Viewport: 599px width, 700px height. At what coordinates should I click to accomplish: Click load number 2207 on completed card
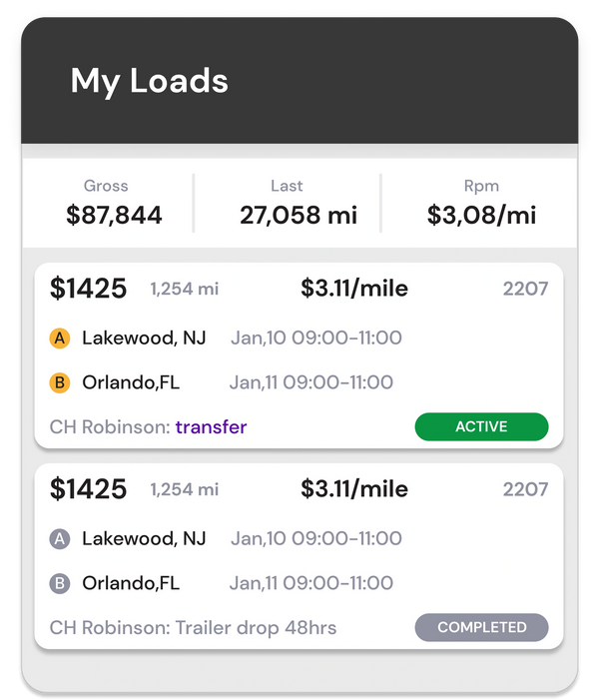click(525, 489)
